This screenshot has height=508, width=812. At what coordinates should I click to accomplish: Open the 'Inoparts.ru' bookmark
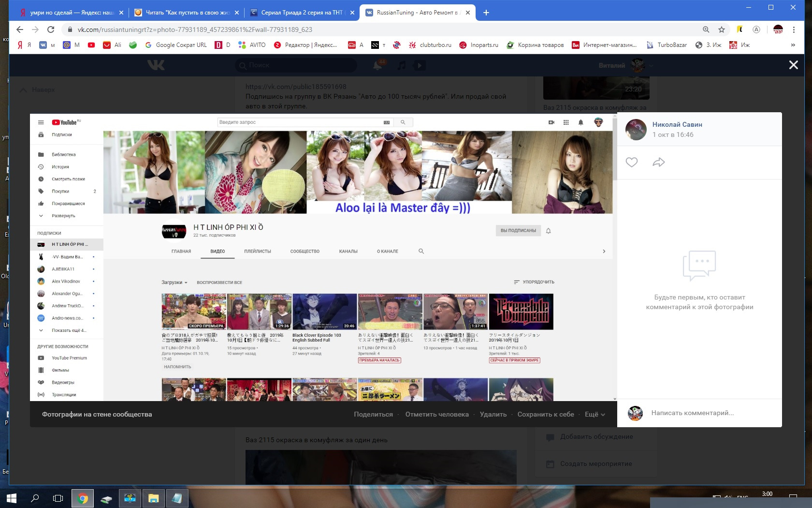(478, 45)
